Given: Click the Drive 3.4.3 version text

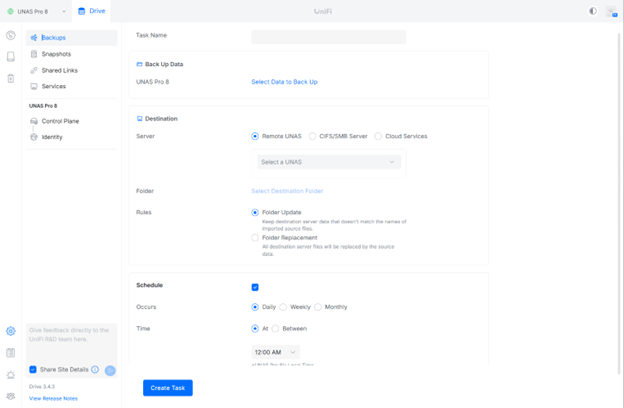Looking at the screenshot, I should click(x=42, y=387).
